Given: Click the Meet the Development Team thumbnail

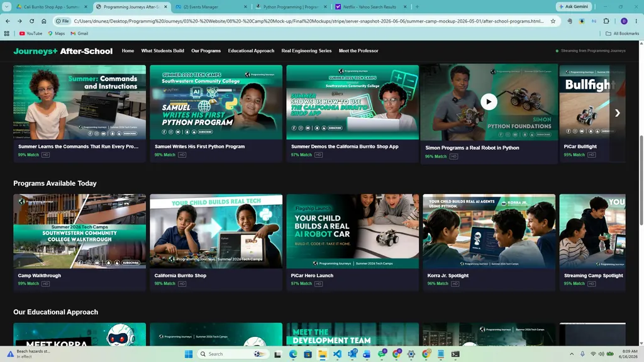Looking at the screenshot, I should point(352,334).
